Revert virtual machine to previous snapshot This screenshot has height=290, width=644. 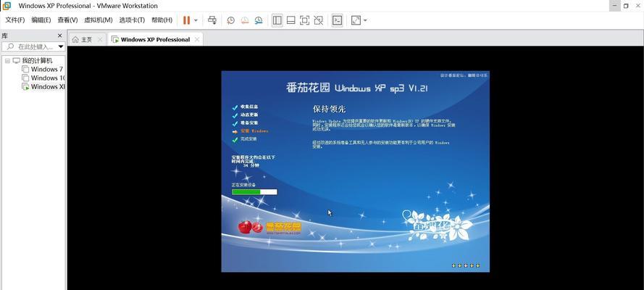(x=245, y=20)
